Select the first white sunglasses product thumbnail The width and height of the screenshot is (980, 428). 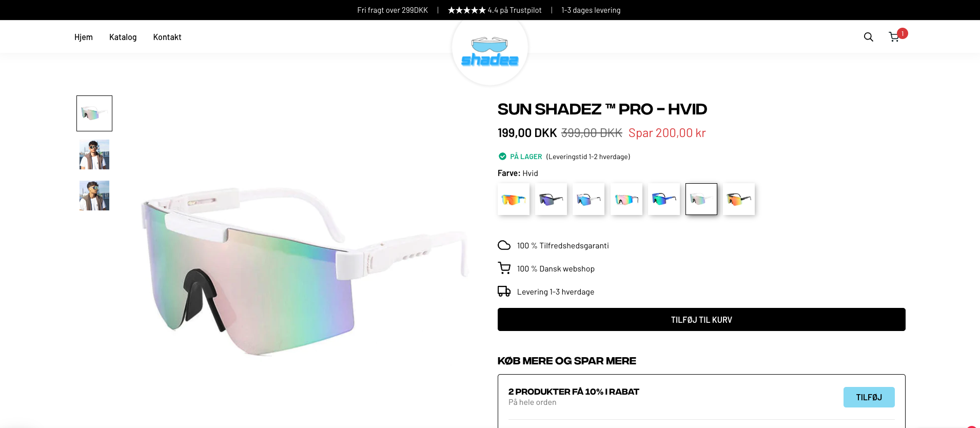pyautogui.click(x=94, y=113)
